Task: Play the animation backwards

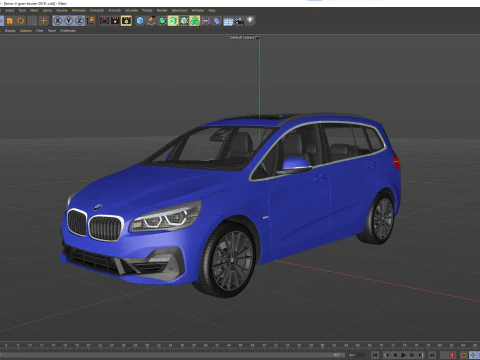Action: [395, 355]
